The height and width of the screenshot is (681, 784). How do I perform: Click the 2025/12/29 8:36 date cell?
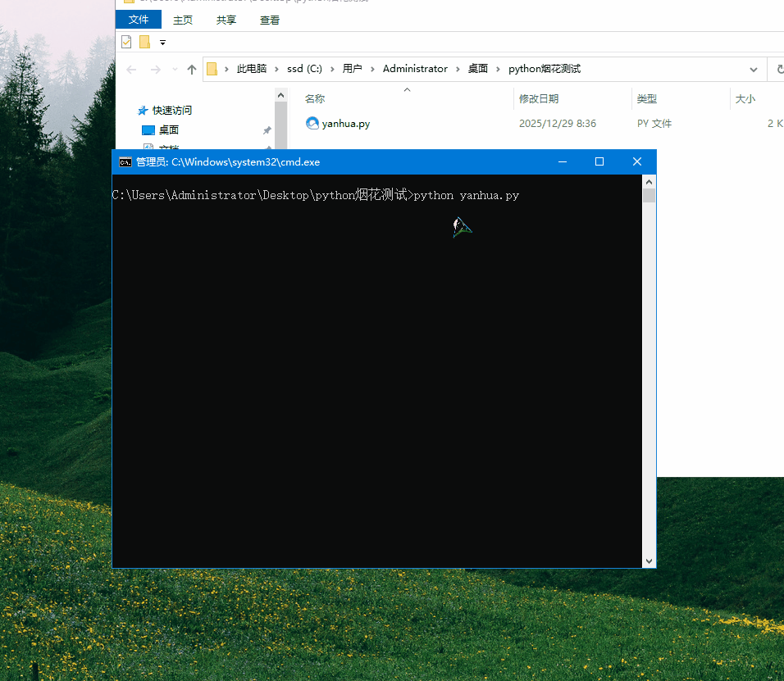(x=558, y=124)
